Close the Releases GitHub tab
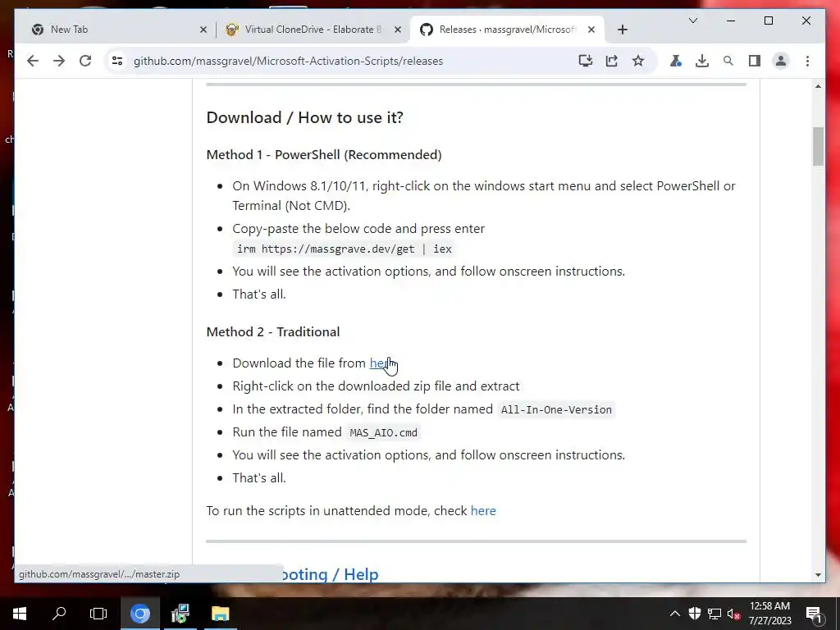 [x=591, y=30]
